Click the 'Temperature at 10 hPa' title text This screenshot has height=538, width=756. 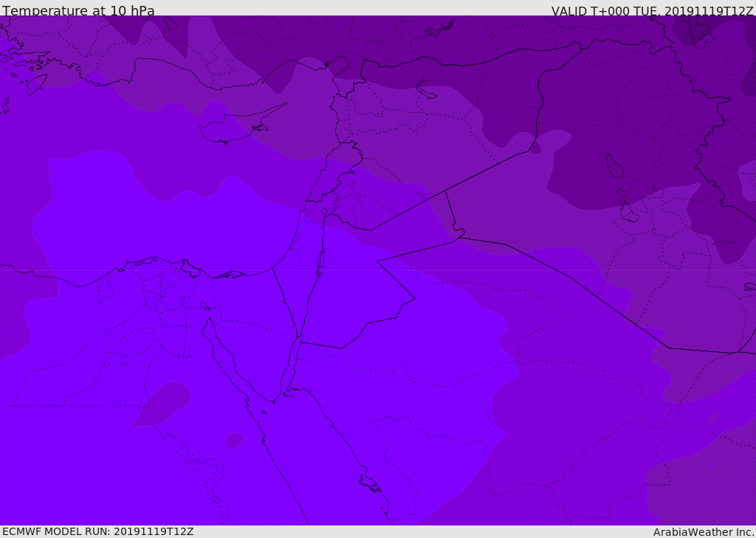click(x=78, y=10)
